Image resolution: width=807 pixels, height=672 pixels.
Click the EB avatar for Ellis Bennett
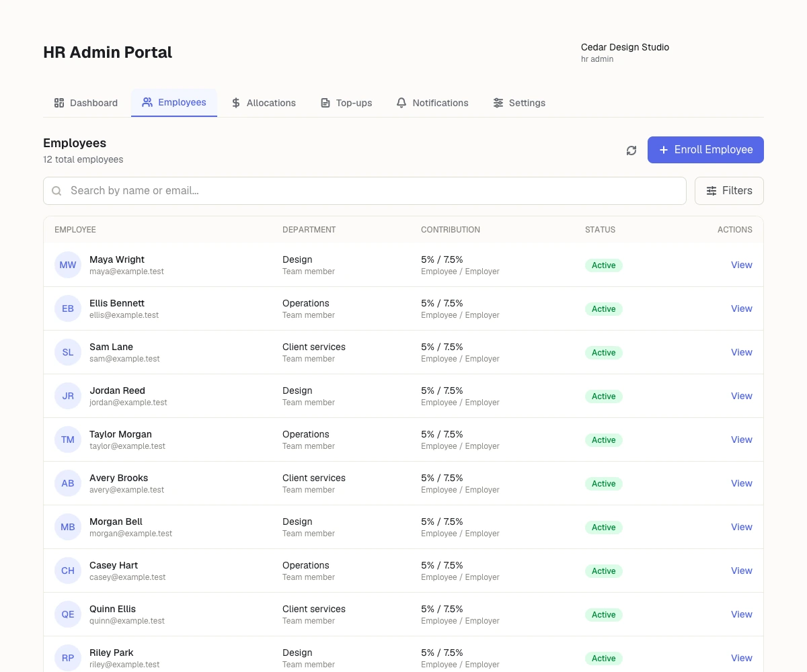(68, 308)
